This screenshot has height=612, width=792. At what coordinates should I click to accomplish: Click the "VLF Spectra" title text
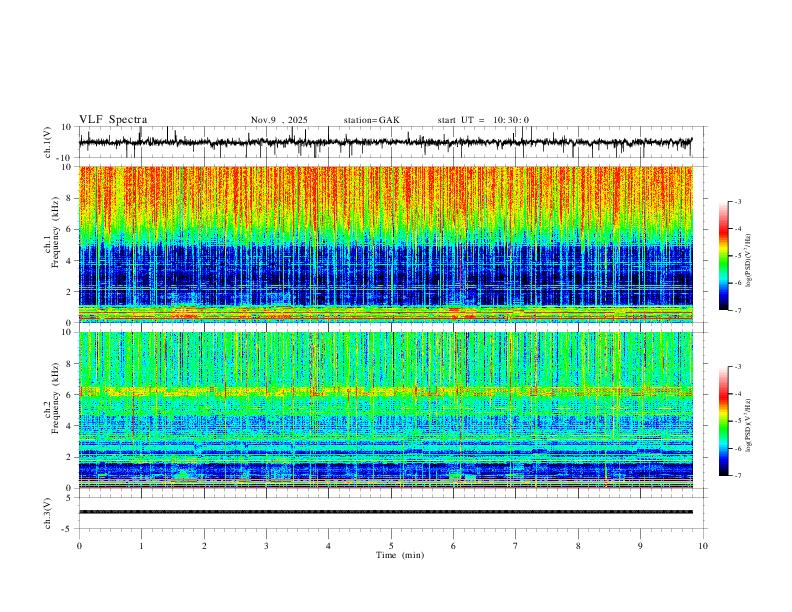pos(113,120)
